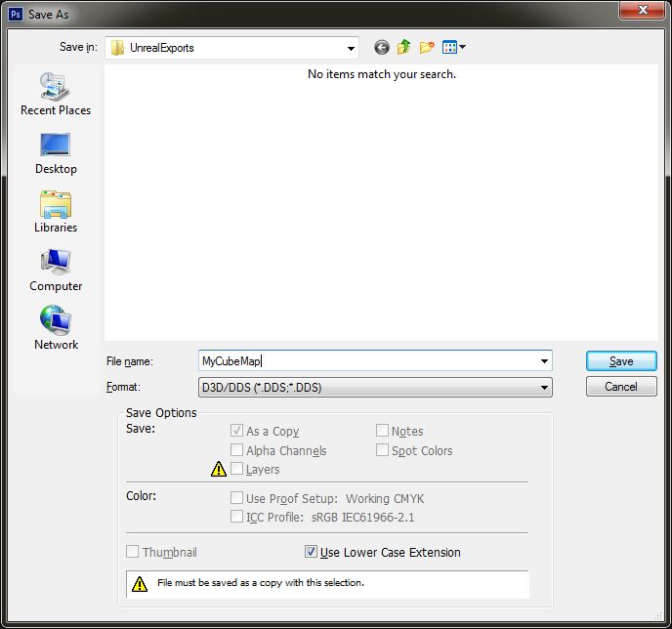Uncheck Use Lower Case Extension
Viewport: 672px width, 629px height.
(x=311, y=552)
